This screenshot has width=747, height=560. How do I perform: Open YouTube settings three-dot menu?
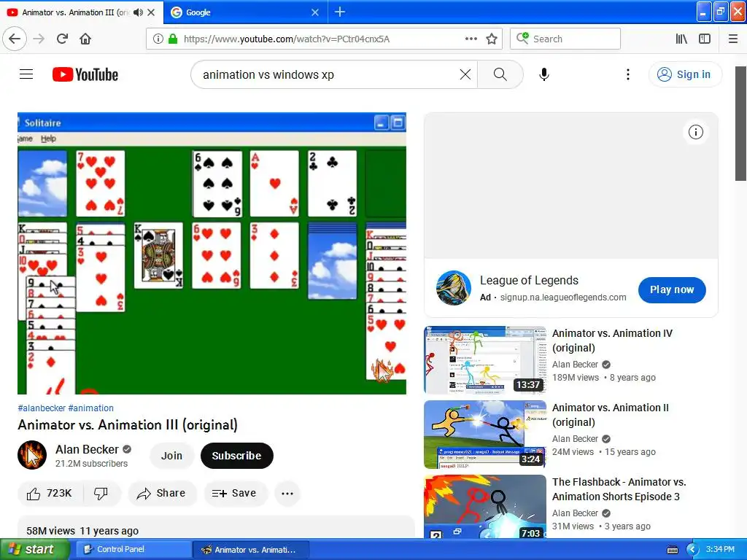pos(628,74)
